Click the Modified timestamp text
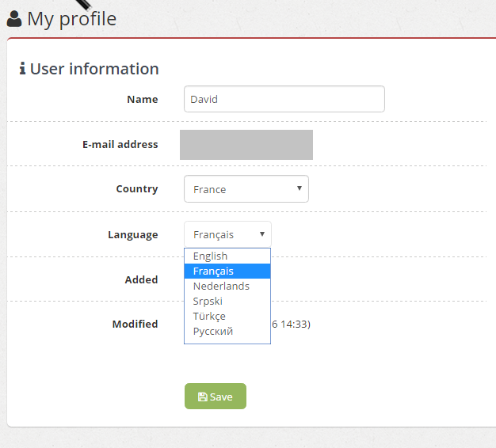This screenshot has width=496, height=448. click(x=292, y=325)
